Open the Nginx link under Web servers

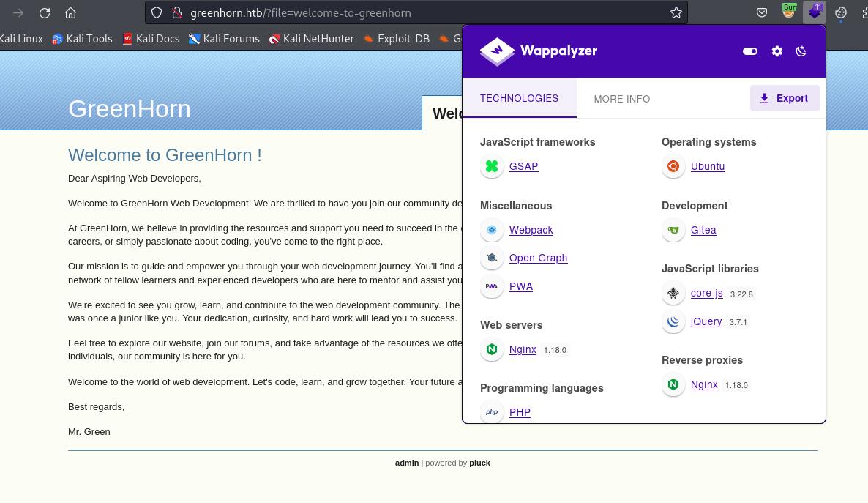coord(523,349)
